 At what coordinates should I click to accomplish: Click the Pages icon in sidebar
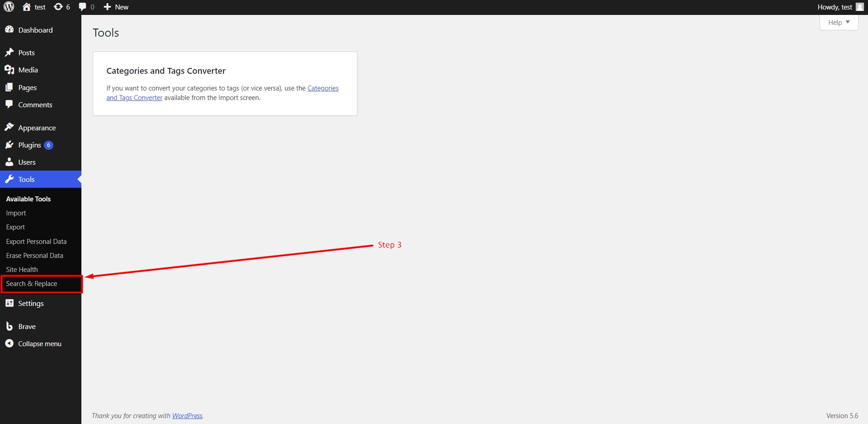coord(9,87)
